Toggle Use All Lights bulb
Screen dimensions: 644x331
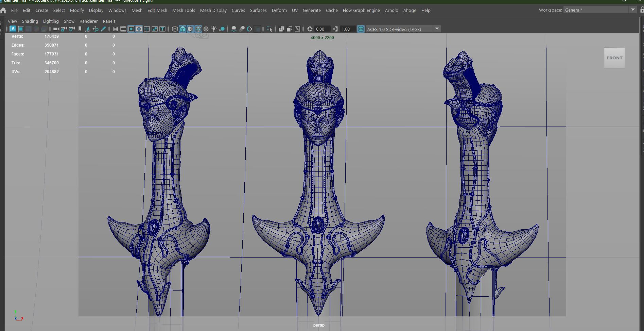[x=214, y=29]
